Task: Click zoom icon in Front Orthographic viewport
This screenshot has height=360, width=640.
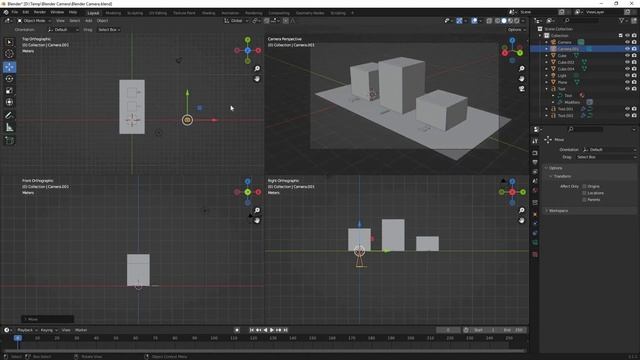Action: pyautogui.click(x=257, y=210)
